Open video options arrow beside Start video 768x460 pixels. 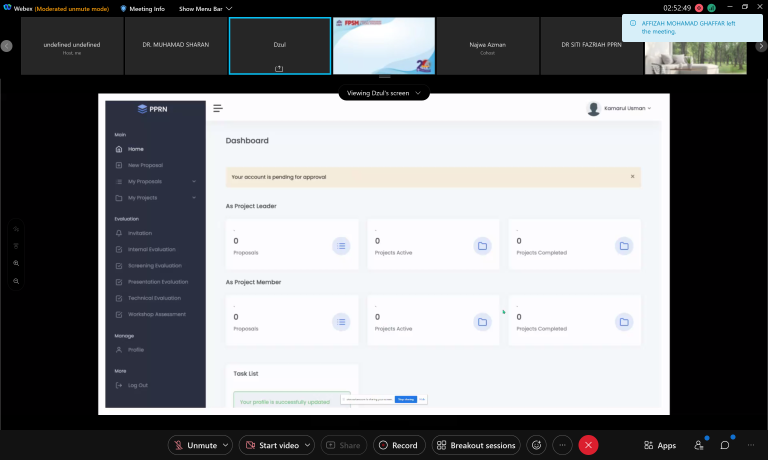coord(307,445)
